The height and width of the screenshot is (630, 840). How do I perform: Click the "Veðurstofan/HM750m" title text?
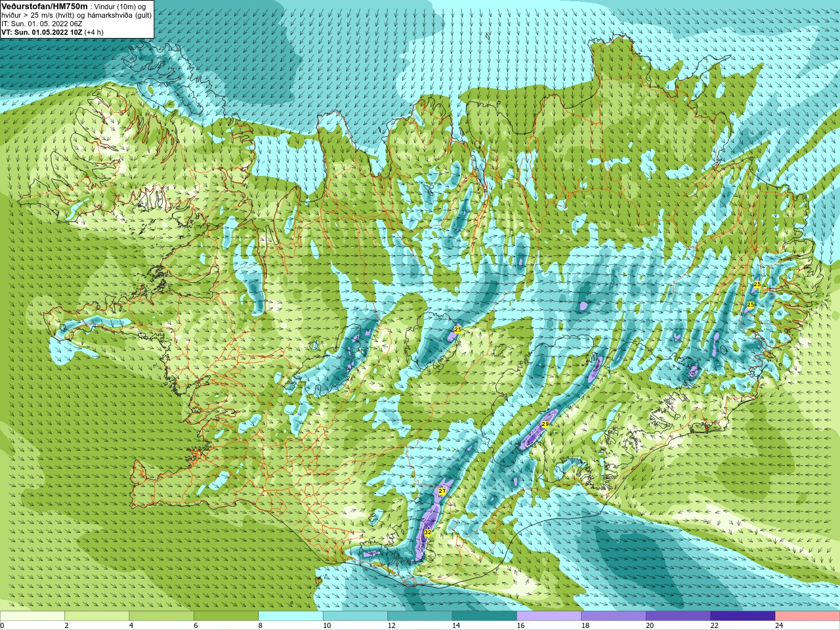tap(44, 6)
